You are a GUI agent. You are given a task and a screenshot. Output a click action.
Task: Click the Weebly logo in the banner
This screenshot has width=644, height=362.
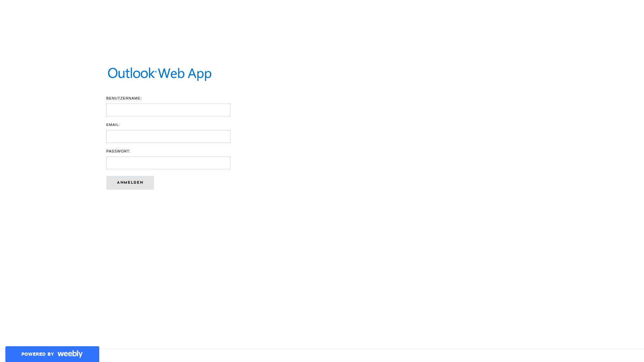coord(70,354)
